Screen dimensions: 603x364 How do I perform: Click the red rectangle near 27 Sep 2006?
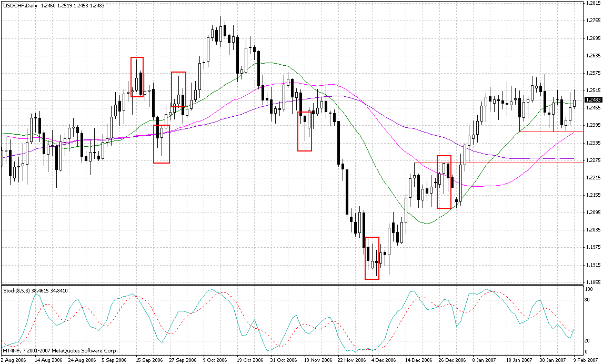tap(179, 89)
